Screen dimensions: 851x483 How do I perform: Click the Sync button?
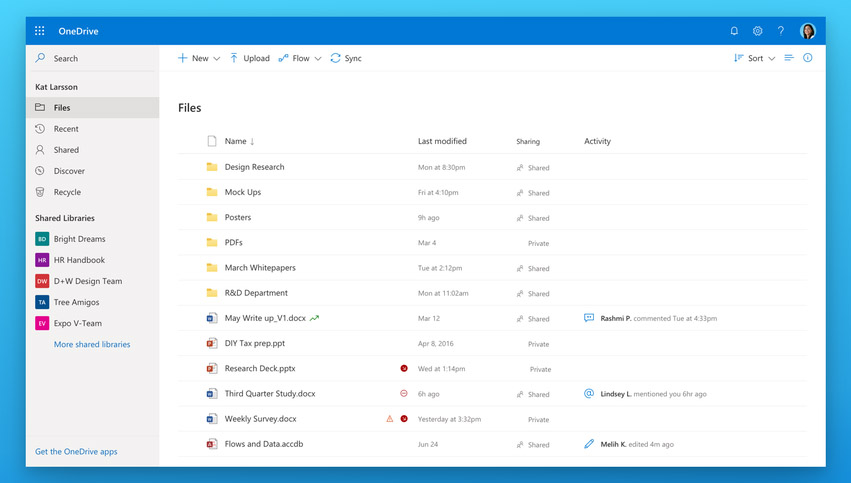[346, 58]
